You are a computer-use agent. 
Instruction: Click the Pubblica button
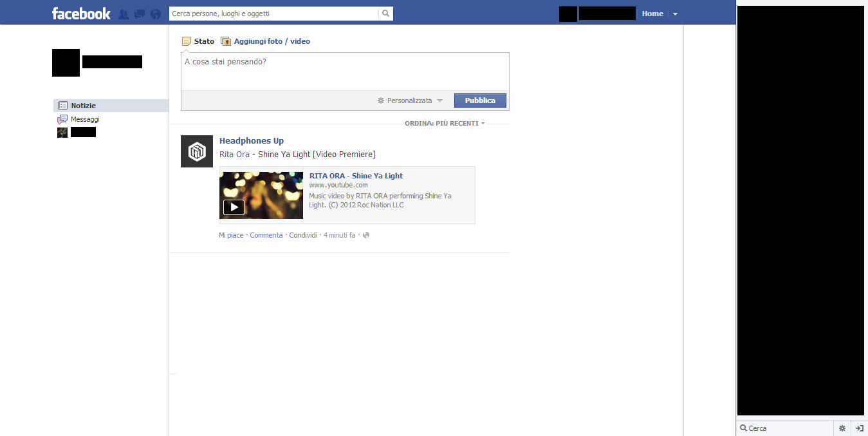click(x=480, y=100)
